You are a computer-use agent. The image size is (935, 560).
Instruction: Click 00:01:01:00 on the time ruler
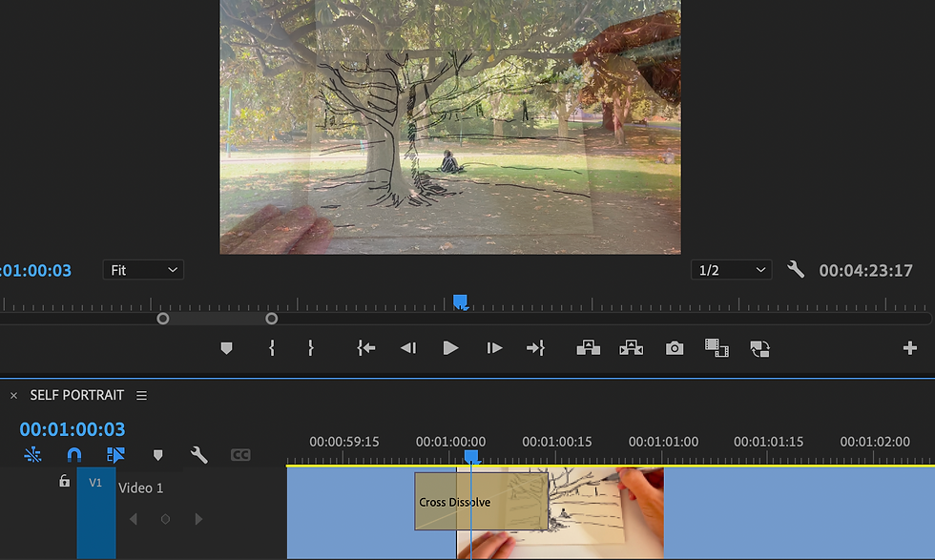663,442
